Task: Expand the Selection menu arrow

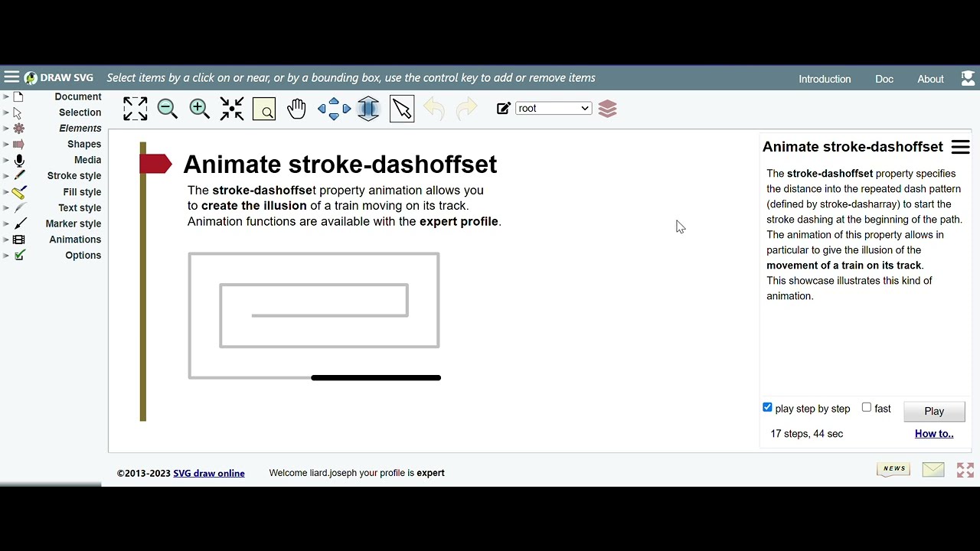Action: point(6,112)
